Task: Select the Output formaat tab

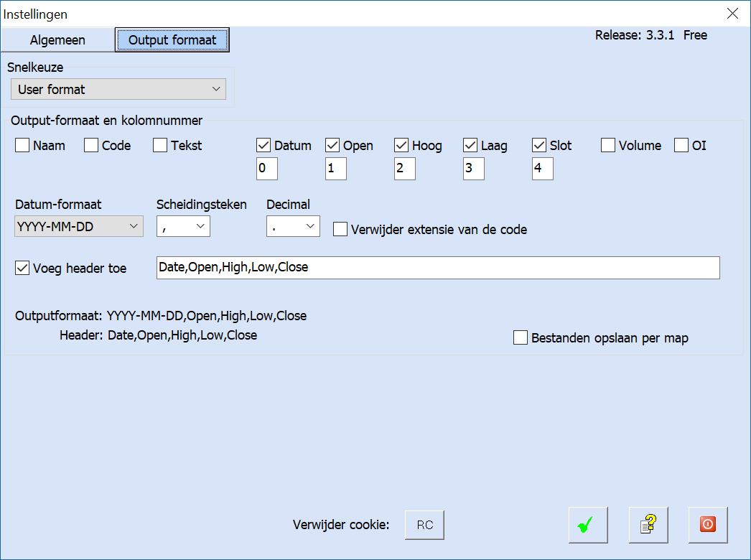Action: tap(172, 40)
